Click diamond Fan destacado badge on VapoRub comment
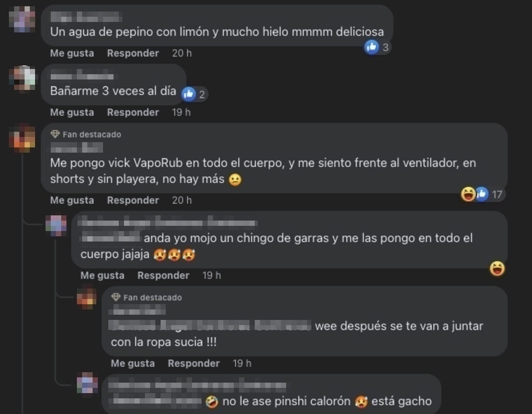532x414 pixels. (55, 134)
